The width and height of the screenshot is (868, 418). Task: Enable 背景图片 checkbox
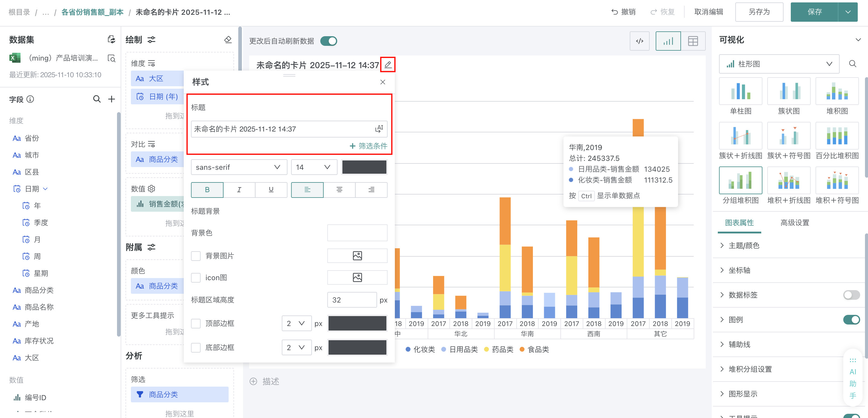[x=196, y=256]
